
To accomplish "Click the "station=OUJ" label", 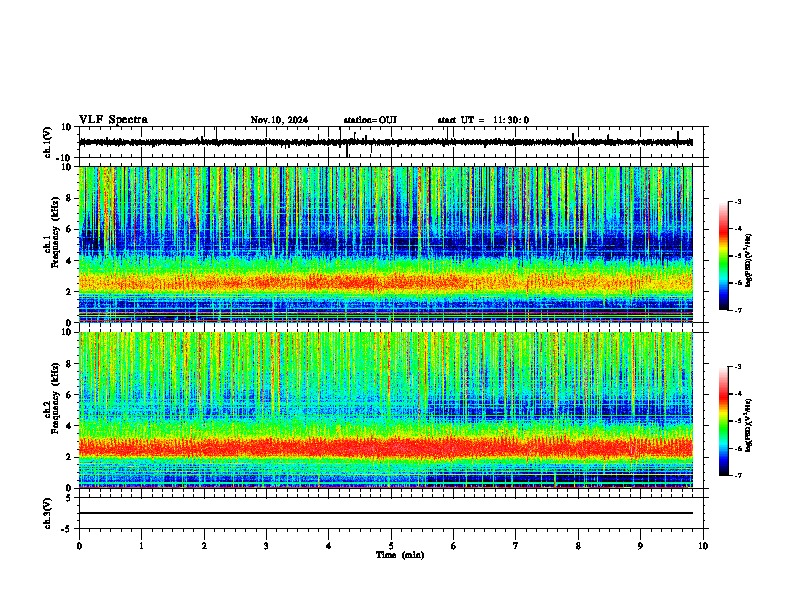I will click(x=370, y=120).
